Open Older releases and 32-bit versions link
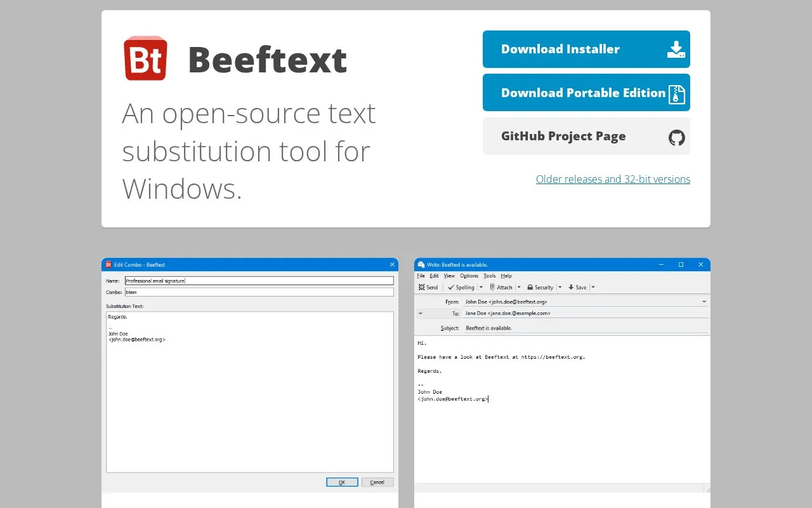 613,179
